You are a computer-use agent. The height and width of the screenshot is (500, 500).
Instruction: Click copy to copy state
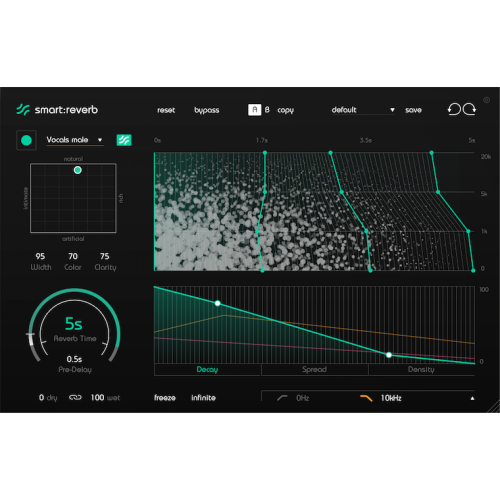click(285, 110)
